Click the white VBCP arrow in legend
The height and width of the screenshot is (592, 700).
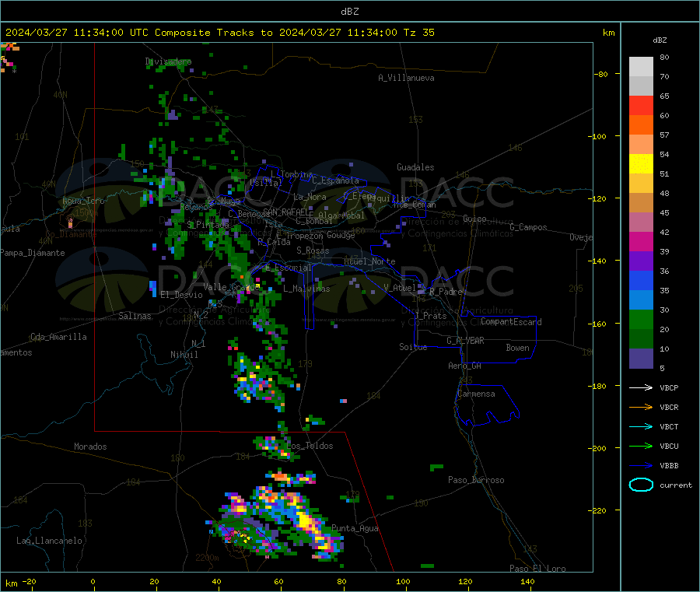[x=641, y=387]
